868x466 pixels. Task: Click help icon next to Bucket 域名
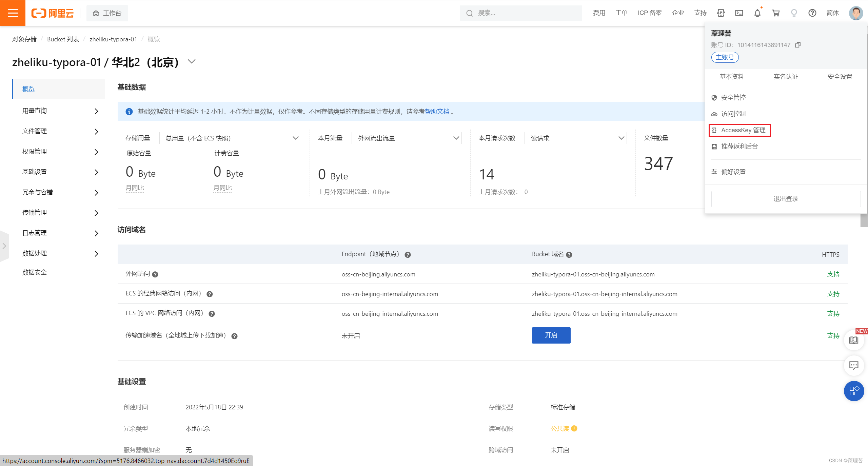(569, 255)
